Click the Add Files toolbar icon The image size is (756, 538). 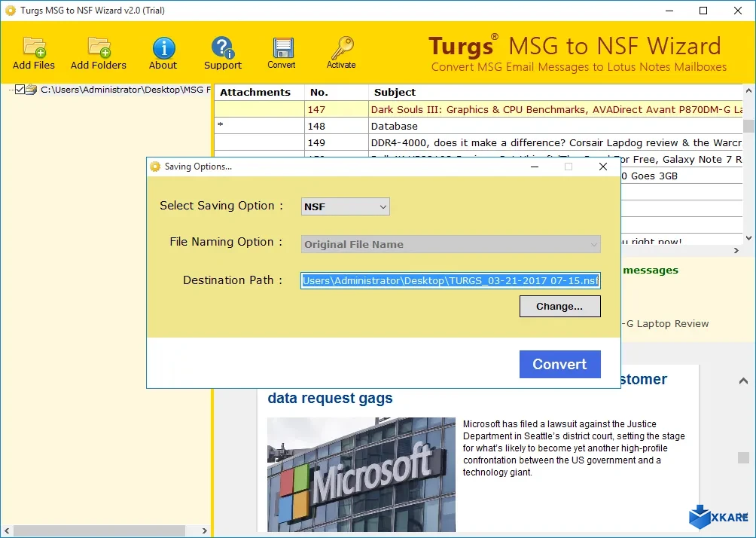point(34,47)
